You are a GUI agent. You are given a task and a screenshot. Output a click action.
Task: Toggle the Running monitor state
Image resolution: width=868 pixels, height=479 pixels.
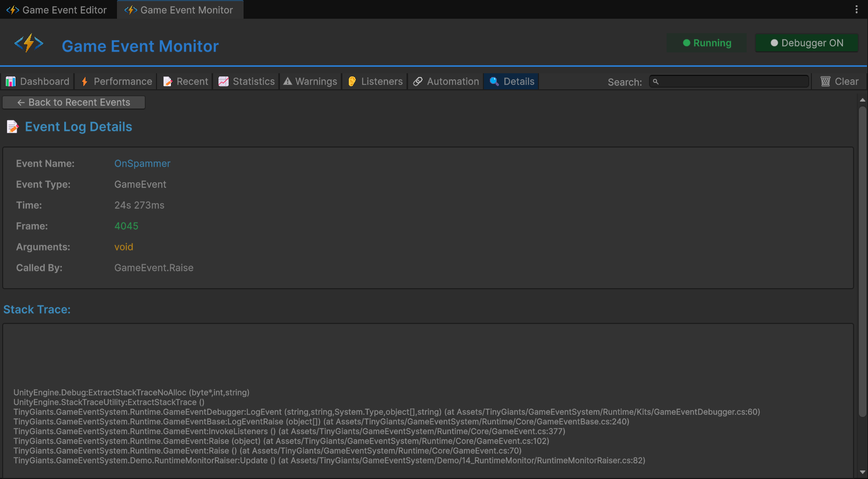click(707, 43)
